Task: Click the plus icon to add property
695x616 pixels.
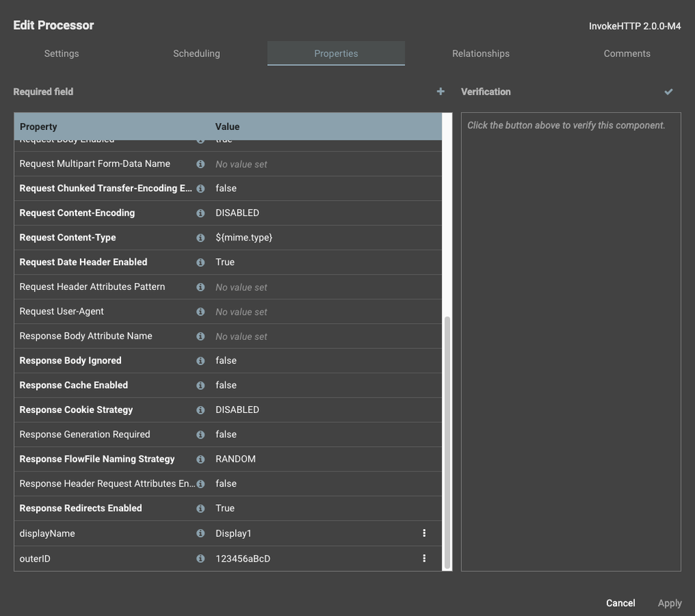Action: pyautogui.click(x=440, y=92)
